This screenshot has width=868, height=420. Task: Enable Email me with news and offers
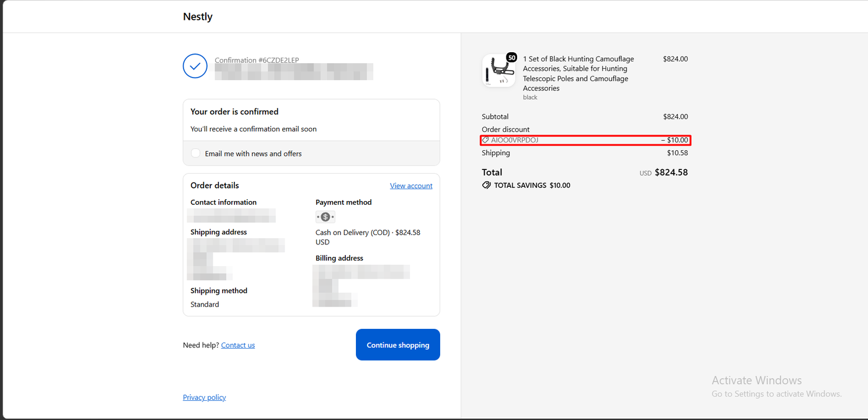coord(196,153)
